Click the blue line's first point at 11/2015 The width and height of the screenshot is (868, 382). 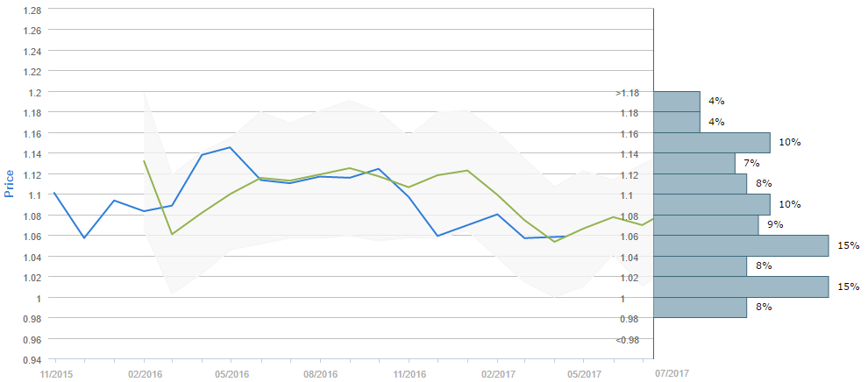tap(54, 193)
